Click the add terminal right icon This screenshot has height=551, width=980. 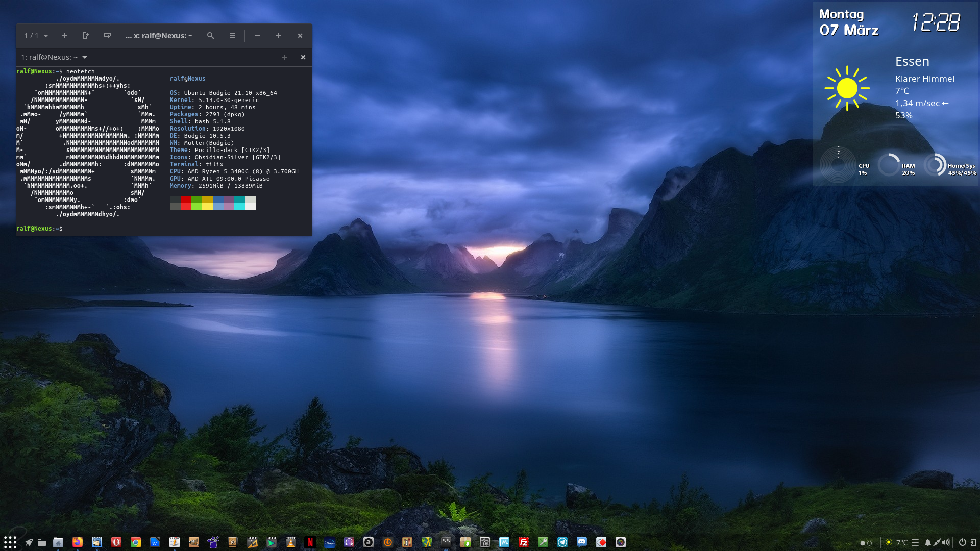tap(86, 36)
